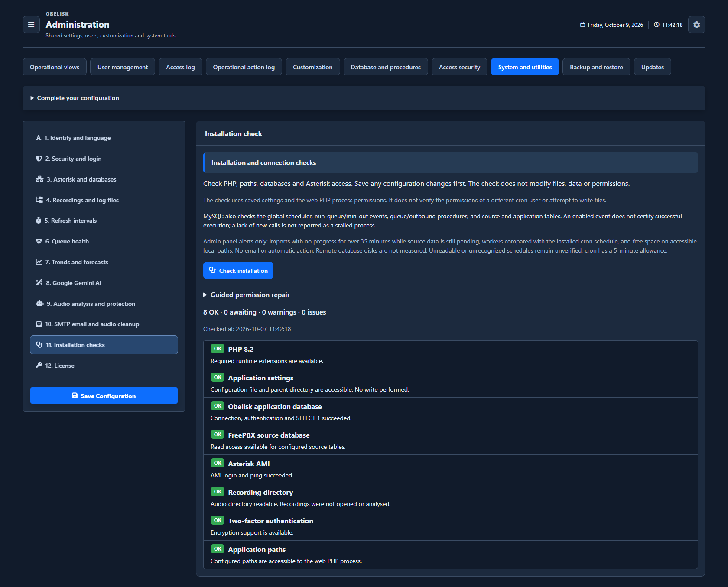Open the Updates tab
Image resolution: width=728 pixels, height=587 pixels.
653,67
